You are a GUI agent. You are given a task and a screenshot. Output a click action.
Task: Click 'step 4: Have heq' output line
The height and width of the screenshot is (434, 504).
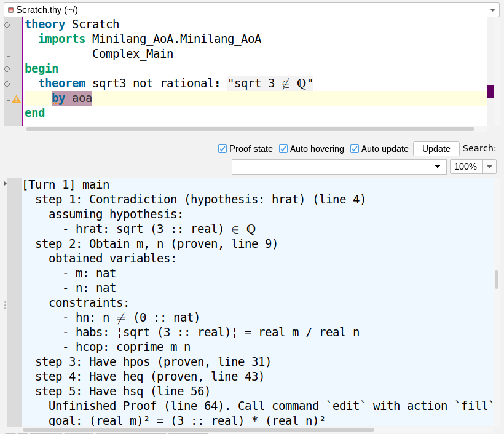click(149, 376)
